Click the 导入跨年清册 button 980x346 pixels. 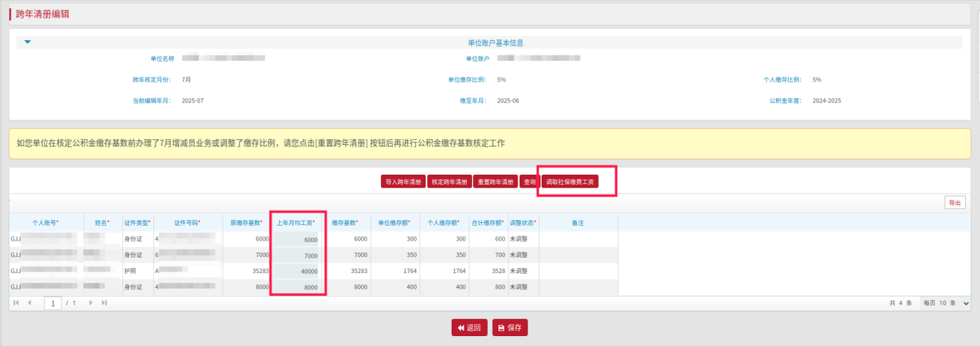tap(403, 182)
